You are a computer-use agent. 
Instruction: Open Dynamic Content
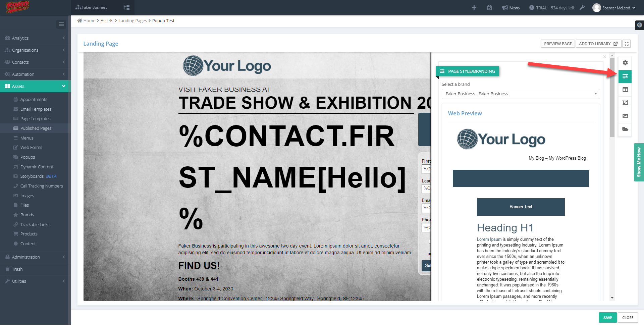coord(34,167)
